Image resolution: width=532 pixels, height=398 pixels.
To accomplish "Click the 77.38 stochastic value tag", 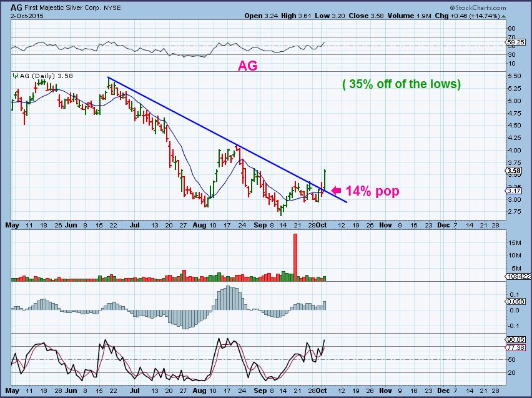I will point(516,348).
